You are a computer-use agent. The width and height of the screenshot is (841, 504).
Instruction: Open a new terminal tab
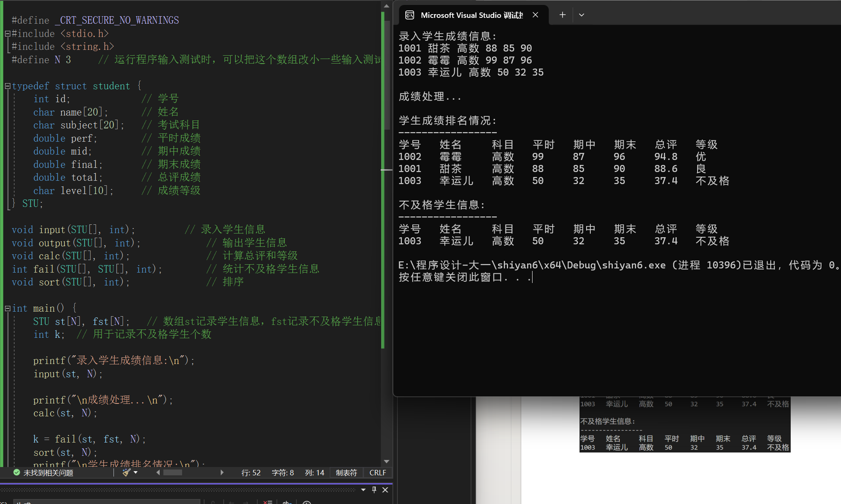[562, 15]
